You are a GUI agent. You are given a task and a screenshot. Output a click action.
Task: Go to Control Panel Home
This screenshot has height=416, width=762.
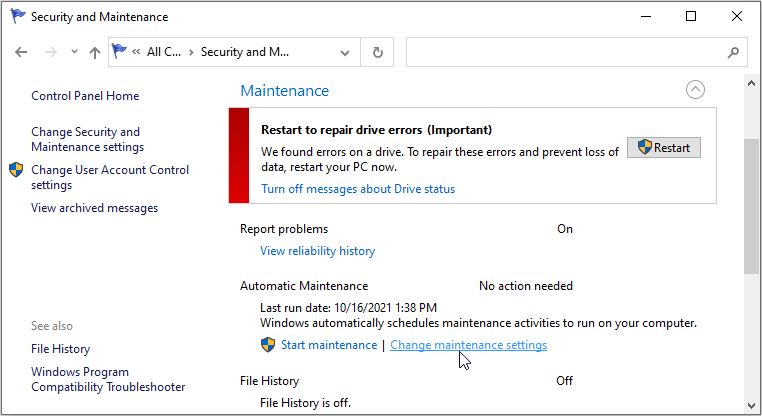[85, 96]
